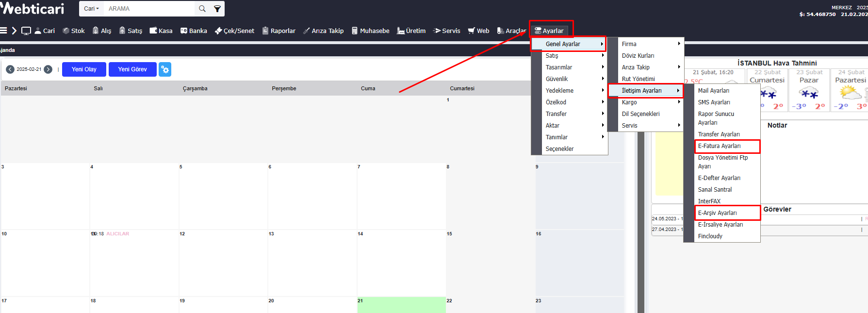Click the search magnifier icon
868x313 pixels.
[202, 9]
